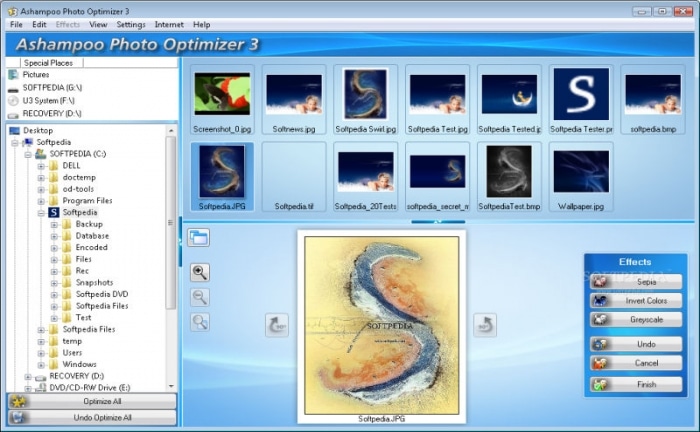Select the Softpedia.tif thumbnail
This screenshot has width=700, height=432.
click(x=294, y=177)
